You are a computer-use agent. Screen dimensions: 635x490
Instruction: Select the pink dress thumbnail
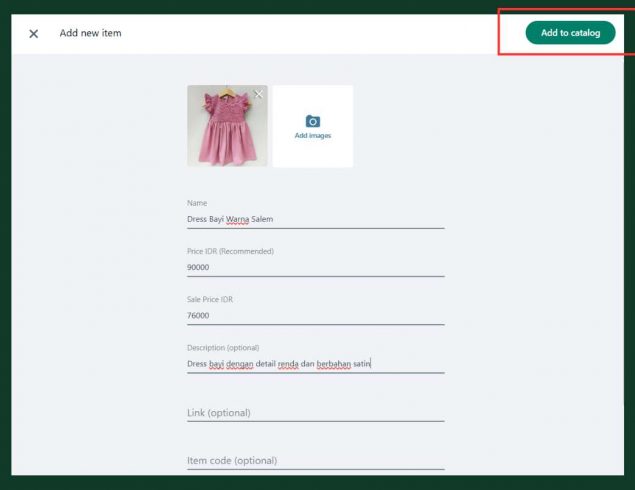point(227,126)
